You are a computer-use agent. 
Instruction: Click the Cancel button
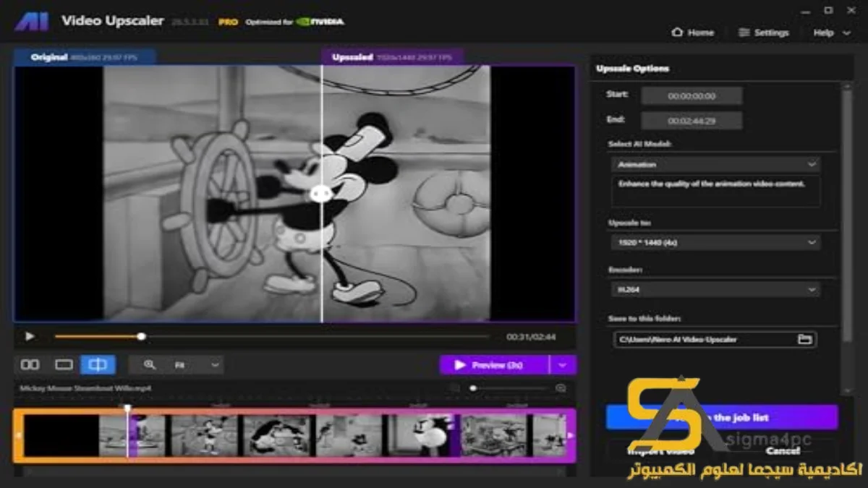click(x=783, y=450)
